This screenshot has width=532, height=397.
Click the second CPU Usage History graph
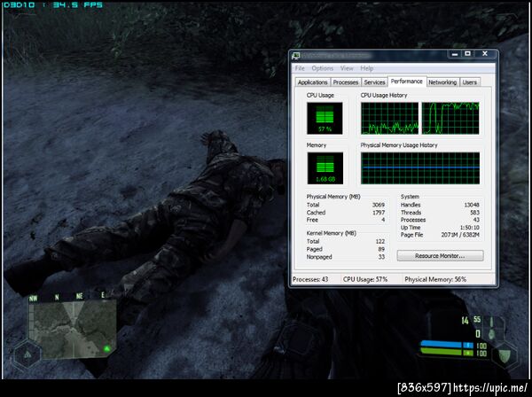click(x=450, y=119)
